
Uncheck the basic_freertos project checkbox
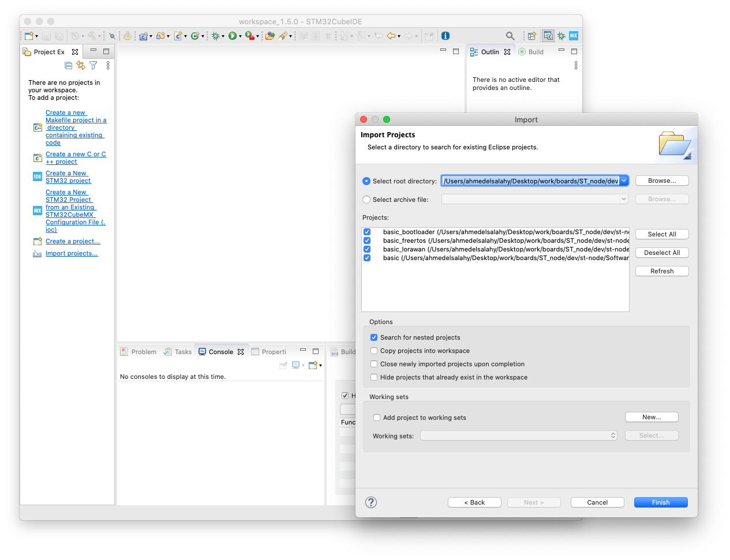pyautogui.click(x=367, y=240)
